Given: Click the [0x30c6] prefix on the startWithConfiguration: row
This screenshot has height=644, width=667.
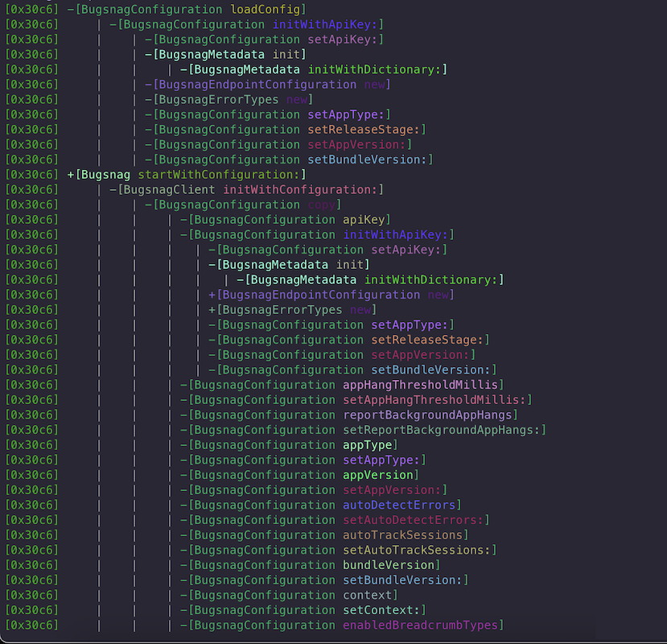Looking at the screenshot, I should tap(31, 175).
